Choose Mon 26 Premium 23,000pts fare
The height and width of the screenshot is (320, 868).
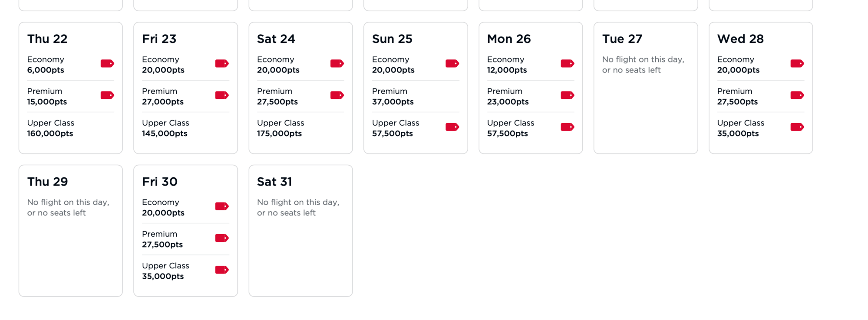[x=508, y=96]
